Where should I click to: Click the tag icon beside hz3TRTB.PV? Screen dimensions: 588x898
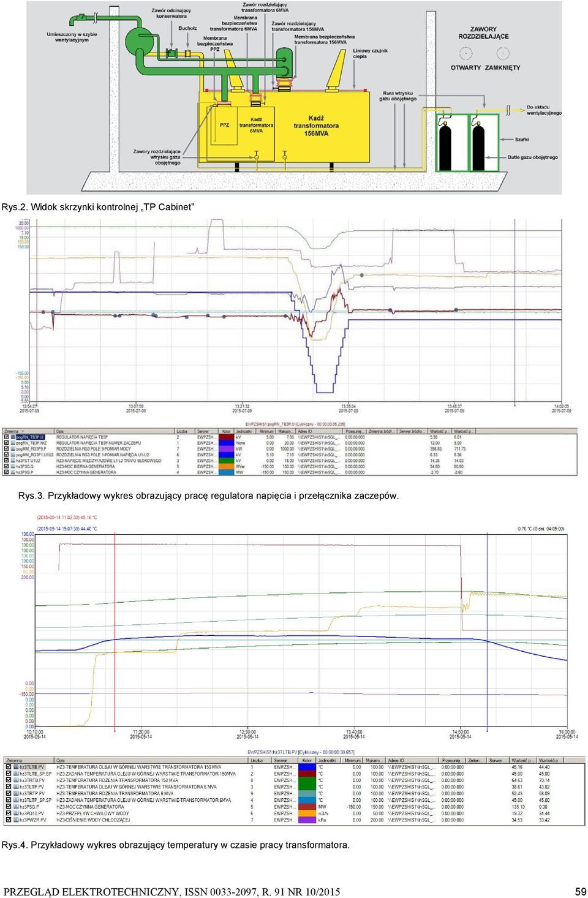tap(16, 780)
